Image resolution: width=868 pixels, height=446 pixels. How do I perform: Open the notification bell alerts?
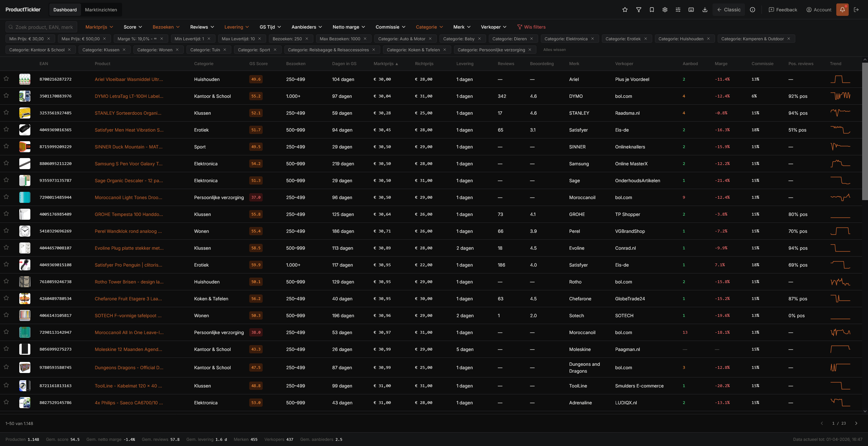tap(842, 9)
